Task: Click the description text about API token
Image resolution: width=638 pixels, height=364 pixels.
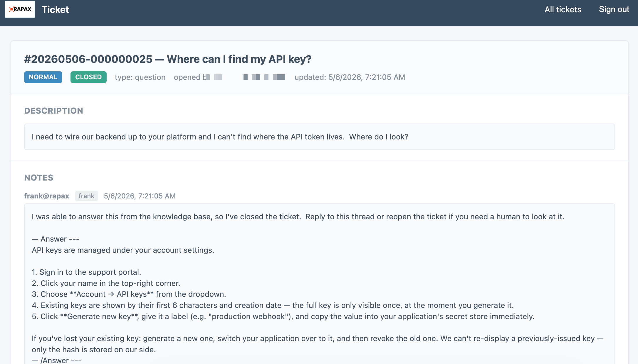Action: [220, 137]
